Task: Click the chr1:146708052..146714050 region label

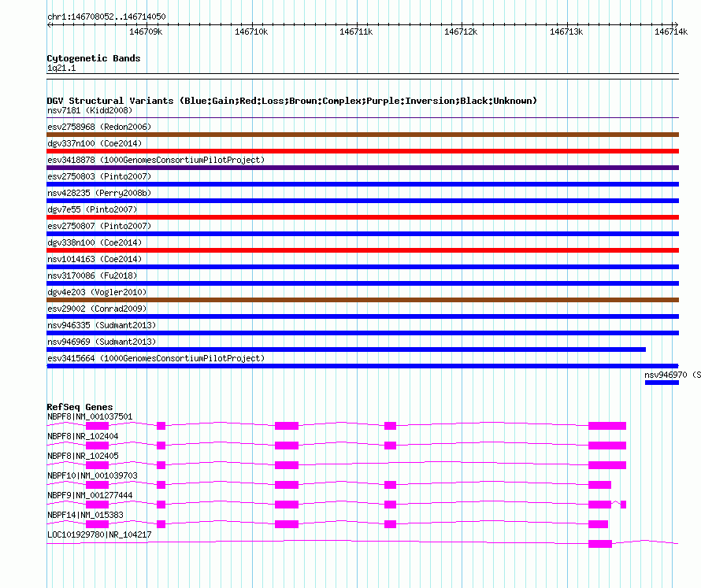Action: click(106, 17)
